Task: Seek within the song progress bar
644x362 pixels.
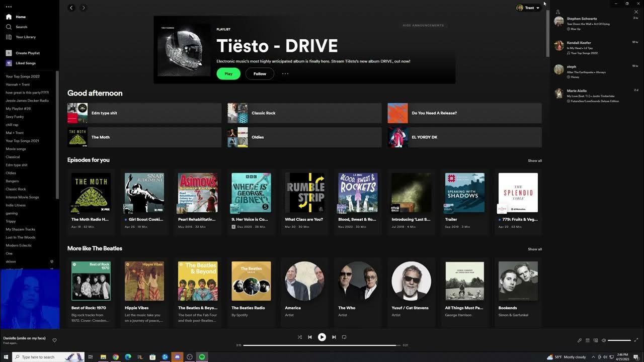Action: pos(322,345)
